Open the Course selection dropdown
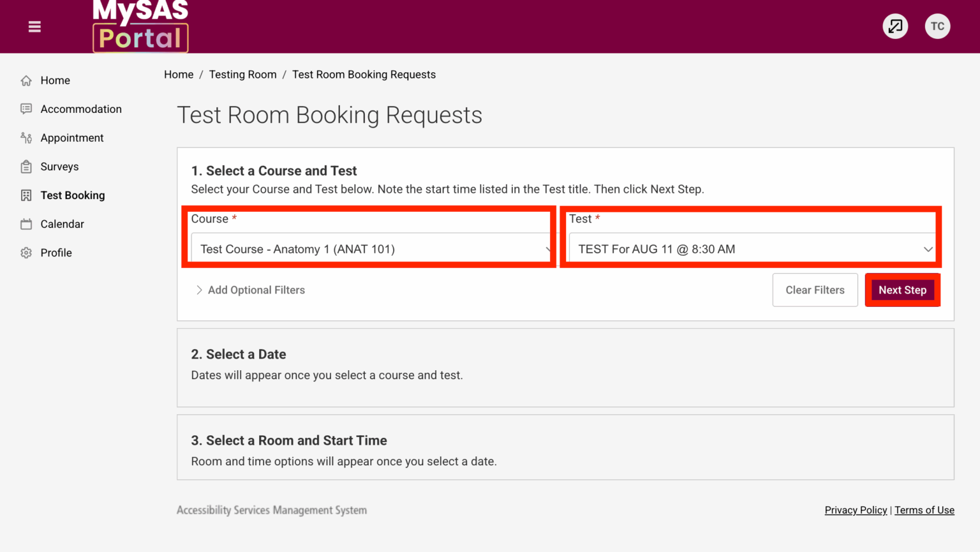Screen dimensions: 980x552 pyautogui.click(x=370, y=249)
